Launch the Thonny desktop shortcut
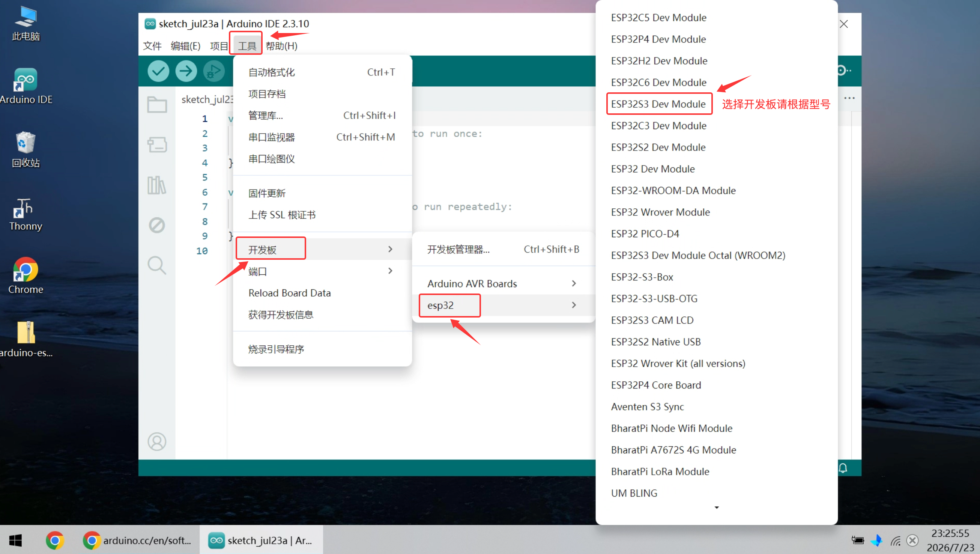The width and height of the screenshot is (980, 554). click(x=26, y=214)
